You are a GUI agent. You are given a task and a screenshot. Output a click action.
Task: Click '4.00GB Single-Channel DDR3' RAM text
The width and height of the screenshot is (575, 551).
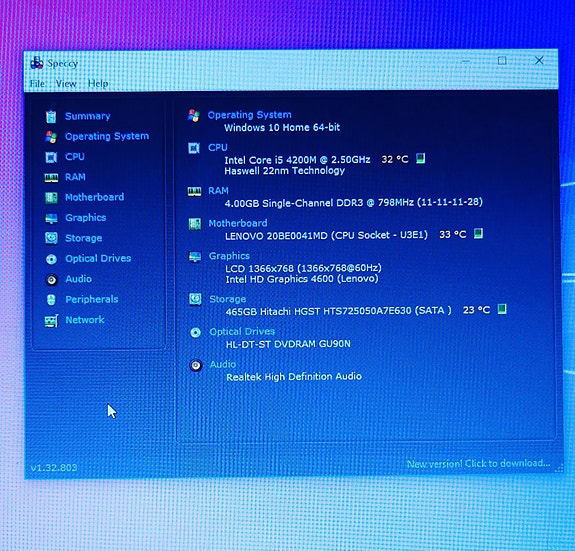354,202
